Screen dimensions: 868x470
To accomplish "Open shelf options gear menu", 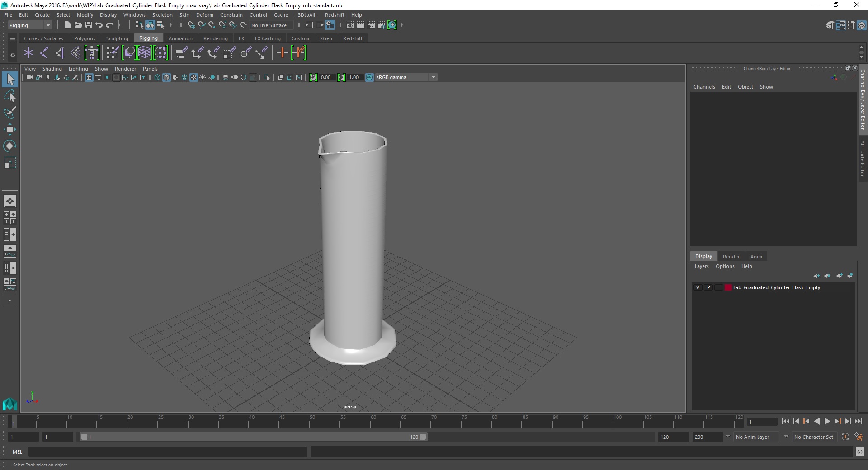I will (x=13, y=55).
